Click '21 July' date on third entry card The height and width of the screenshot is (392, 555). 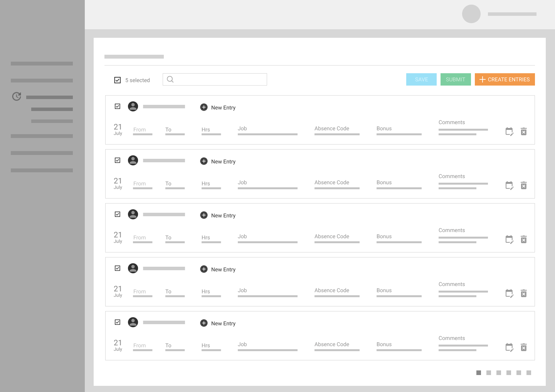(118, 237)
